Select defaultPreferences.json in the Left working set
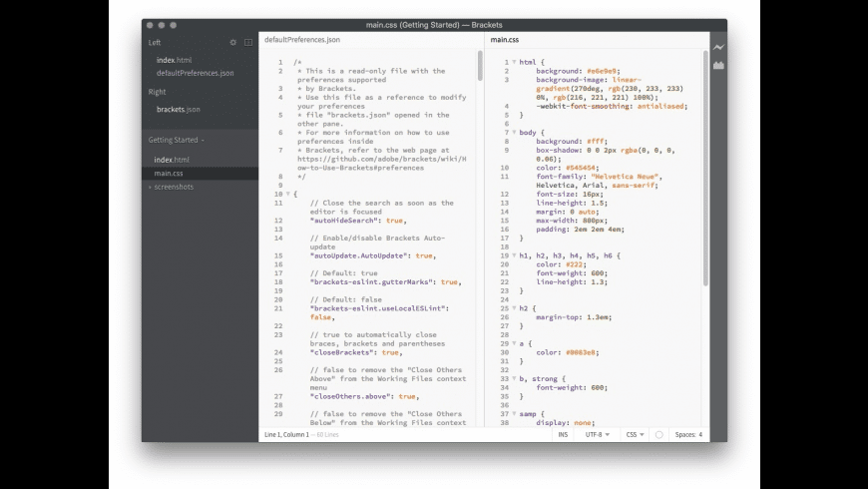868x489 pixels. click(195, 73)
